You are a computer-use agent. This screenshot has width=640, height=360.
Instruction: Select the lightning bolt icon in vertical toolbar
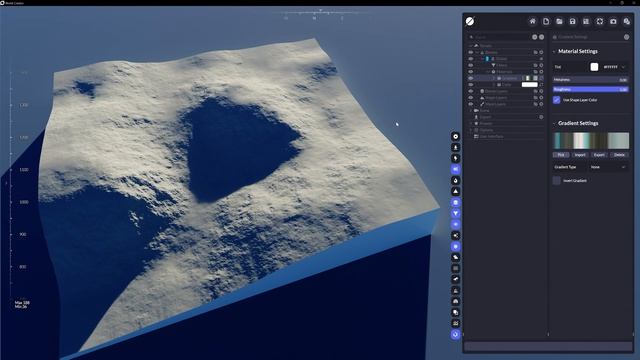[456, 158]
